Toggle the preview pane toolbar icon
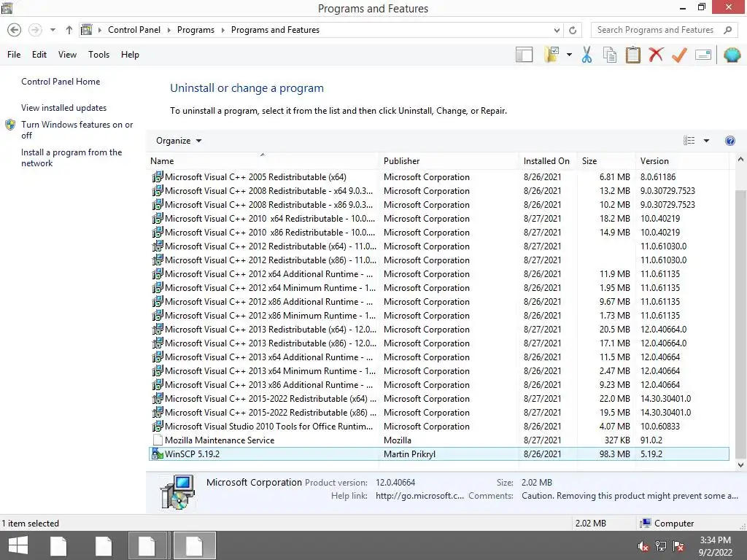The height and width of the screenshot is (560, 747). tap(524, 55)
